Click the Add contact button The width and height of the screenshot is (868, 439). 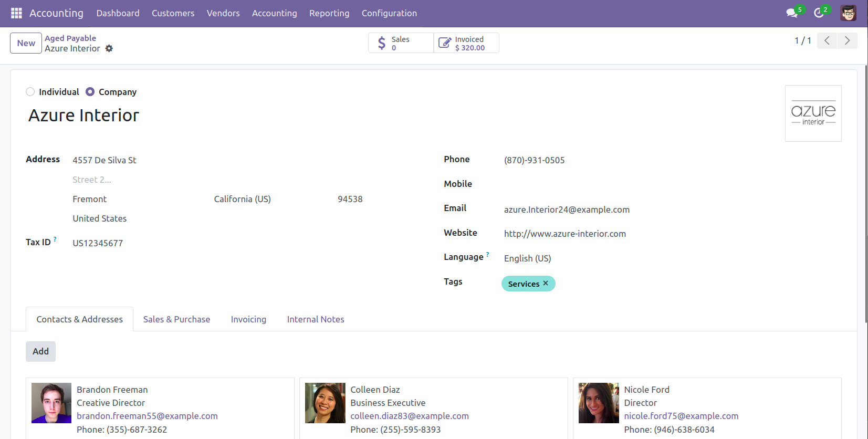point(40,351)
